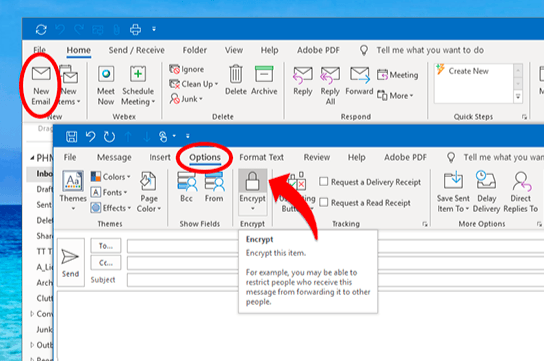This screenshot has width=544, height=361.
Task: Open Customize Quick Access Toolbar arrow in Outlook
Action: 154,29
